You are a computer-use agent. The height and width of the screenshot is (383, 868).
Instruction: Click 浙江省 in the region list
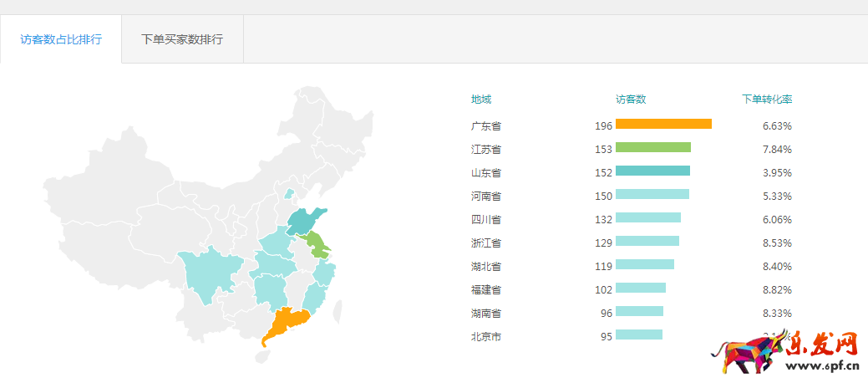point(486,243)
